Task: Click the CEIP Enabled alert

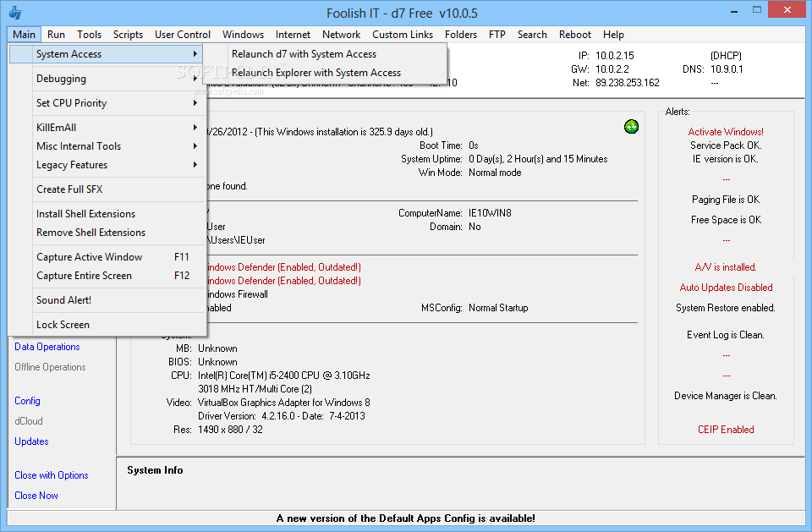Action: pyautogui.click(x=726, y=430)
